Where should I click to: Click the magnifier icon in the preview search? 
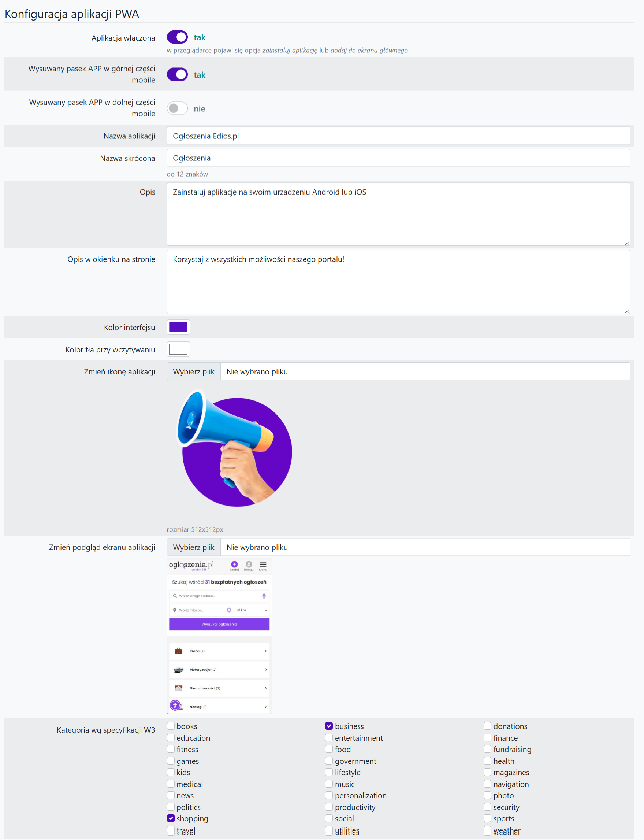tap(175, 596)
